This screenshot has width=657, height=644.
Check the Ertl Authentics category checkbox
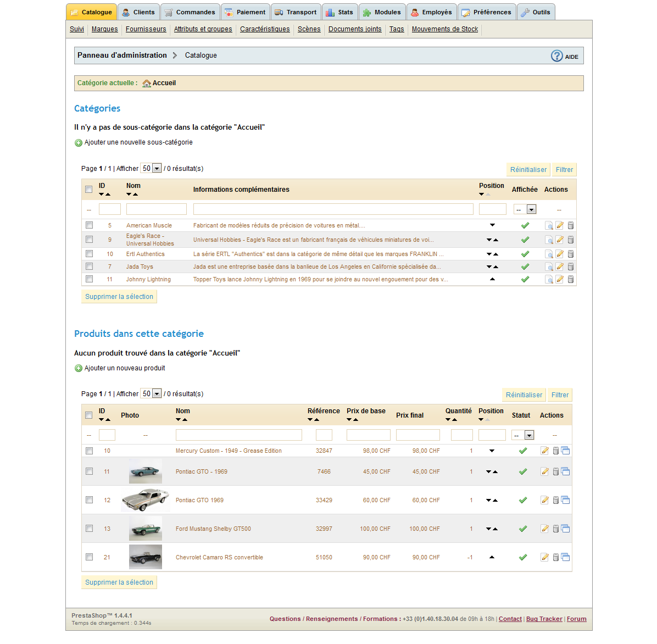[89, 253]
